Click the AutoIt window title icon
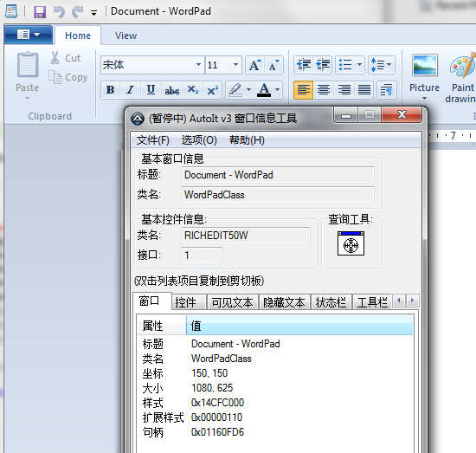 coord(138,119)
